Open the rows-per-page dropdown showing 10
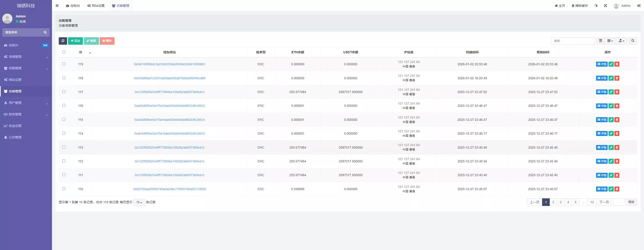The image size is (644, 250). 139,202
